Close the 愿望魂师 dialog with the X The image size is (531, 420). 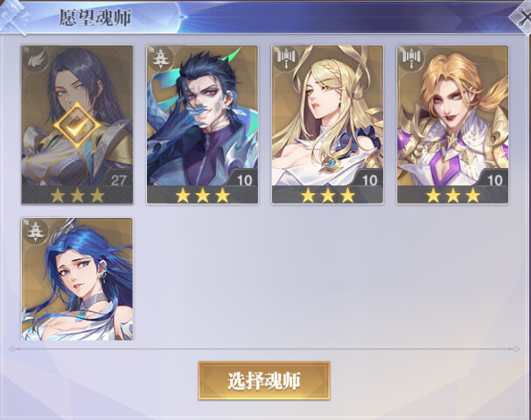[522, 17]
